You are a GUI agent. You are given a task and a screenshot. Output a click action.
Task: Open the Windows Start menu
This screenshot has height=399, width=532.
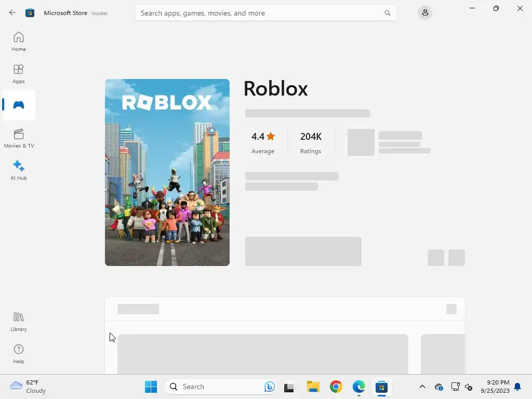[x=151, y=387]
